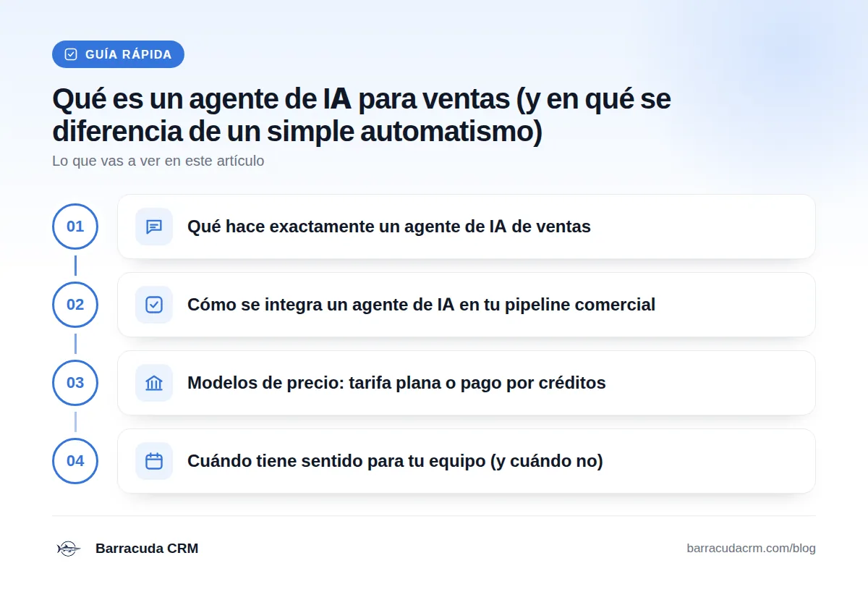Click the checkbox icon in item 02

154,305
